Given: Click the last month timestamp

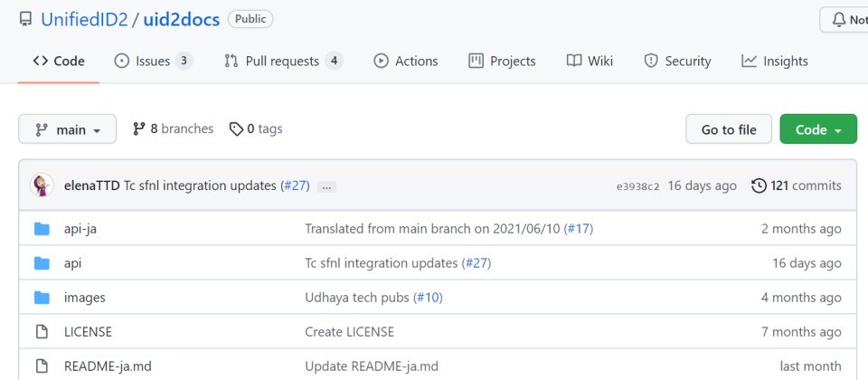Looking at the screenshot, I should pos(810,366).
